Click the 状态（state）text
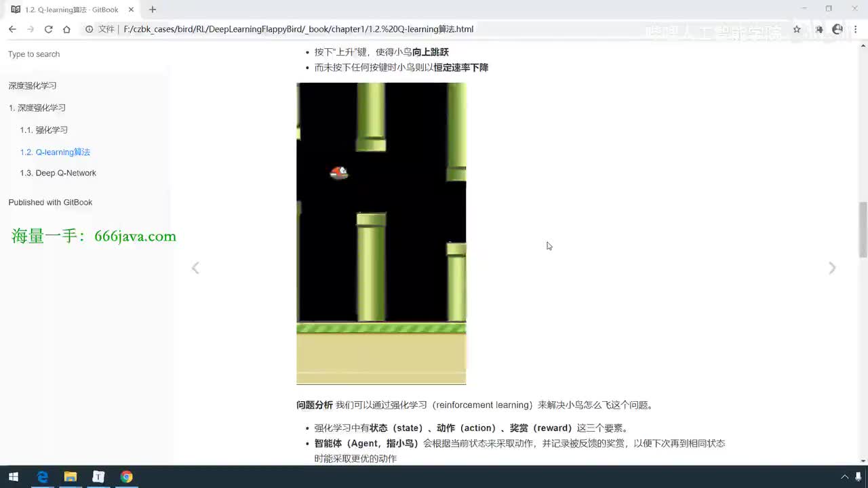The width and height of the screenshot is (868, 488). (x=397, y=428)
